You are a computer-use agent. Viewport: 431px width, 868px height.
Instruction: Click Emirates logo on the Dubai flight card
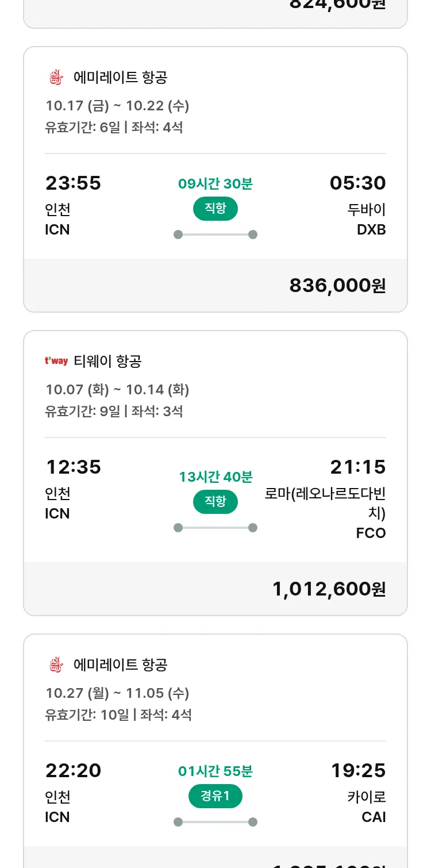tap(55, 77)
